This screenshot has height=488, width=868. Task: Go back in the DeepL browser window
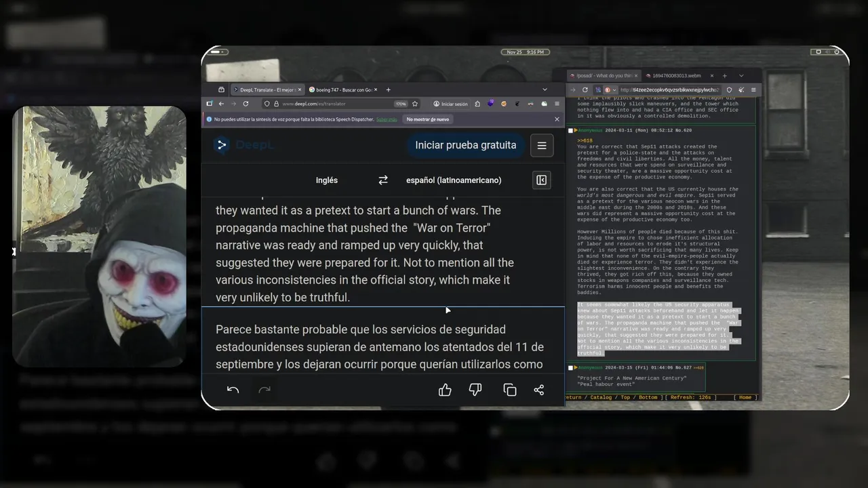(221, 104)
